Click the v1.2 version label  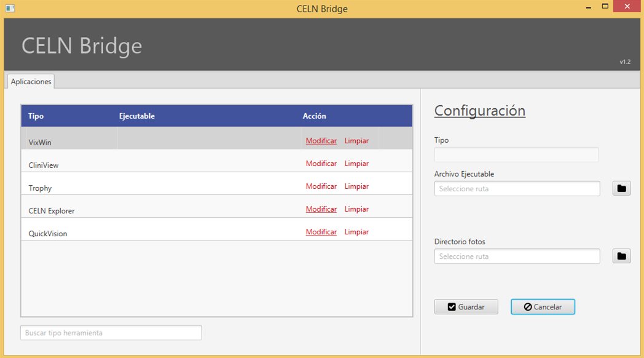pos(625,62)
